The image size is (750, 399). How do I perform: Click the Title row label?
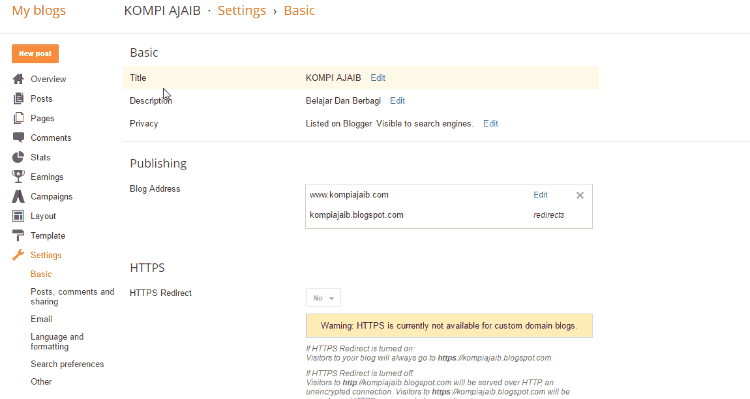pyautogui.click(x=138, y=78)
